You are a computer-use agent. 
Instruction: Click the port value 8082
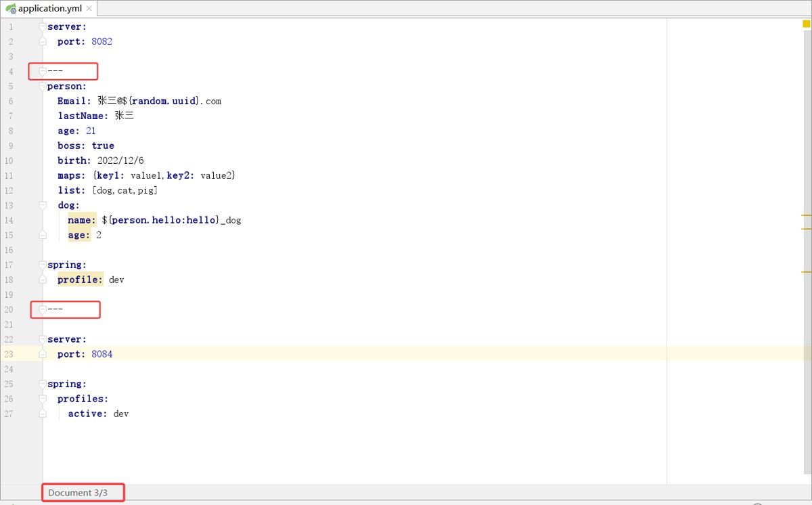pos(102,41)
